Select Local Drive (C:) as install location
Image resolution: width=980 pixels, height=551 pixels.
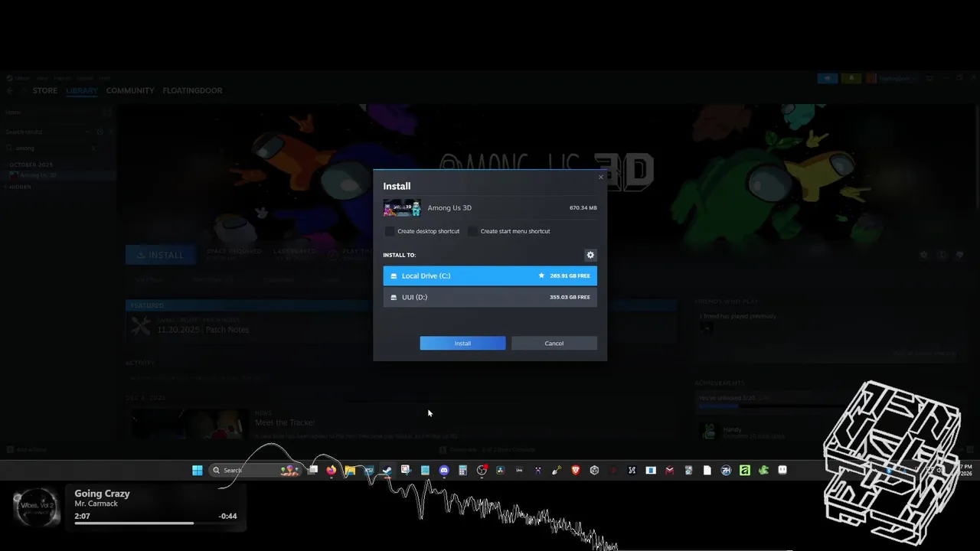[490, 275]
